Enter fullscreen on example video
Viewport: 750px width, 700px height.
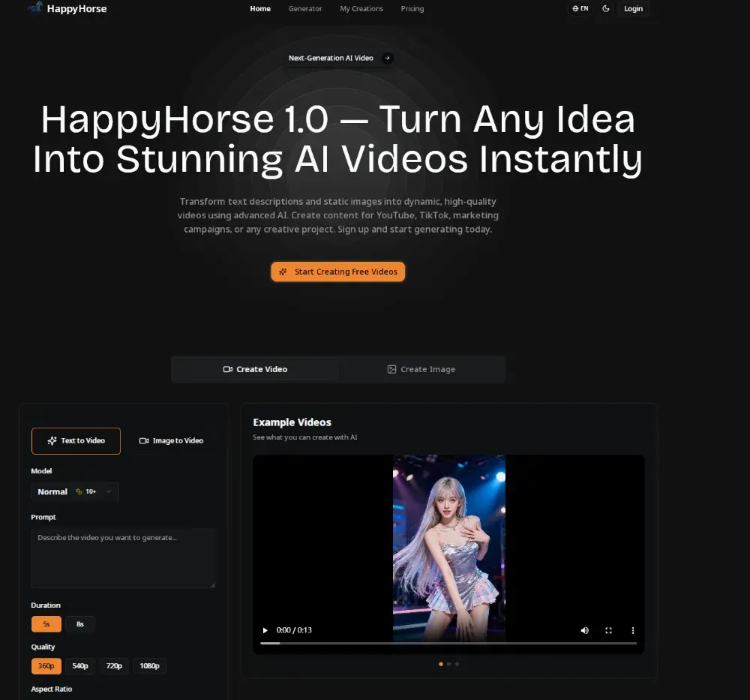coord(608,630)
